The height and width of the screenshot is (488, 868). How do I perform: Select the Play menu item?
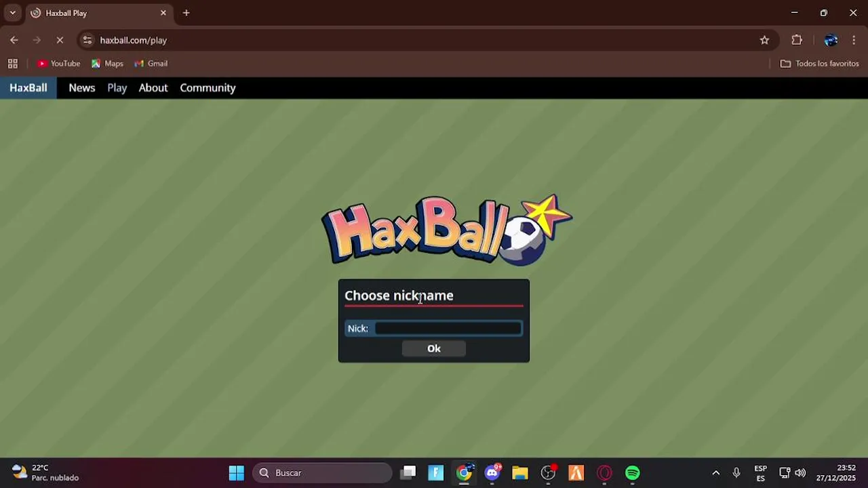point(117,87)
